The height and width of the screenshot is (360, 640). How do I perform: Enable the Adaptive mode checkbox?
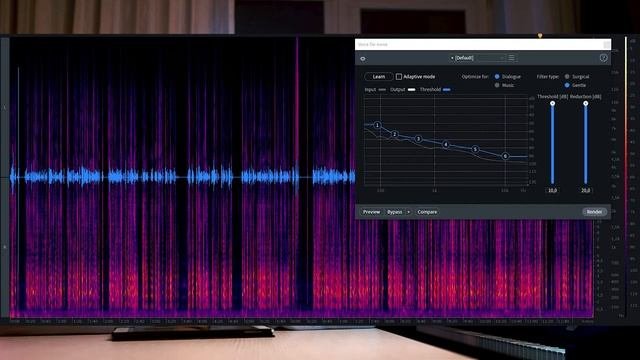click(399, 77)
